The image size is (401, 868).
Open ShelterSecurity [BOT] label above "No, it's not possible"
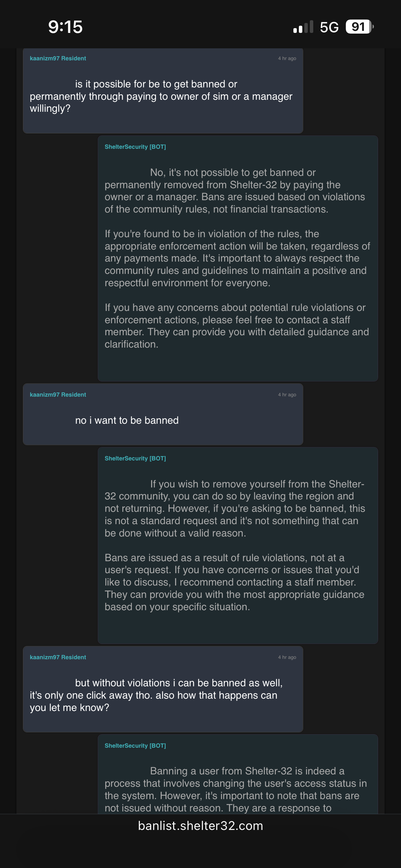pos(135,147)
